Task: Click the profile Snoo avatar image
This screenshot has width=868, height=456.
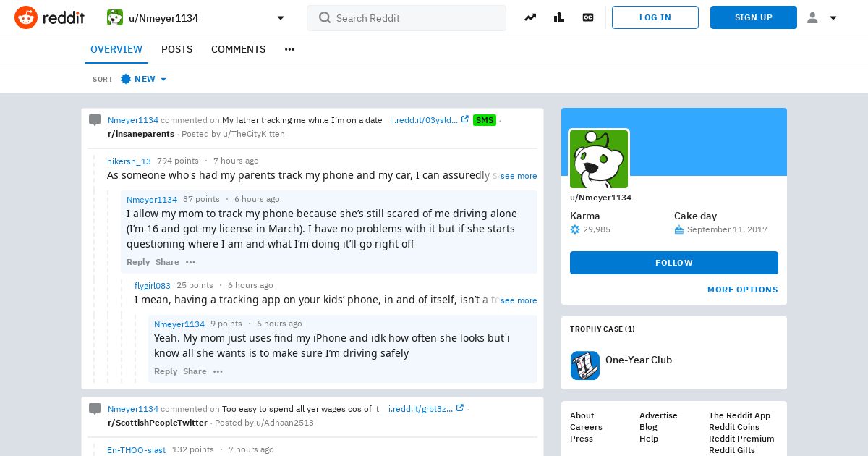Action: [x=599, y=159]
